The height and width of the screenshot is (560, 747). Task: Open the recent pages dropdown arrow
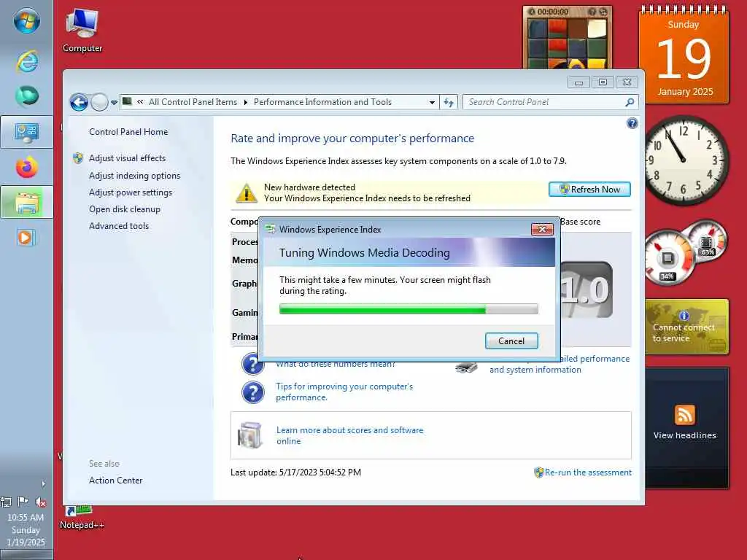114,102
